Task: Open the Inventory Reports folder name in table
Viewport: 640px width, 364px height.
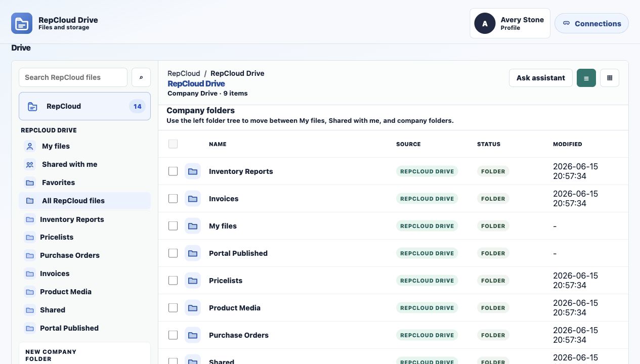Action: pos(241,171)
